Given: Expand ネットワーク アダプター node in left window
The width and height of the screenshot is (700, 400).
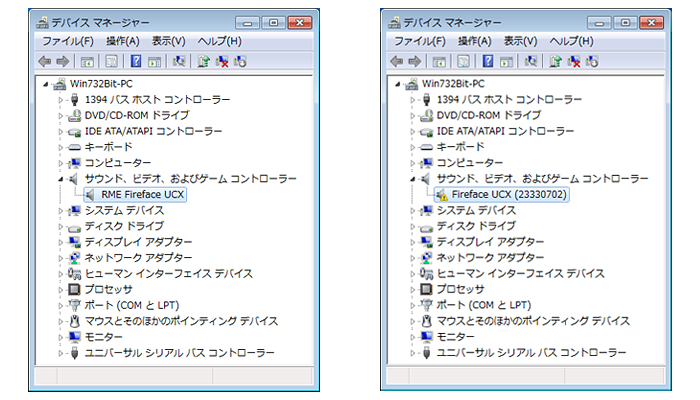Looking at the screenshot, I should coord(61,257).
